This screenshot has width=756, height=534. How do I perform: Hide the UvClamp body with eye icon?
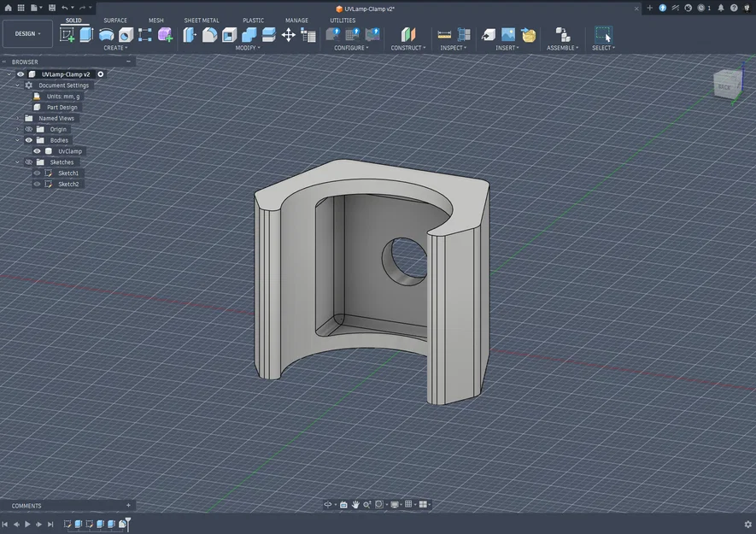37,151
